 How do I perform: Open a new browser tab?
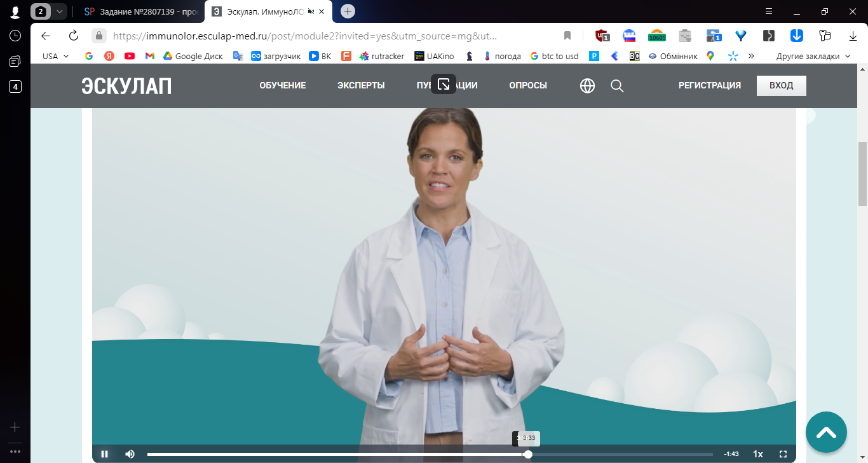(348, 11)
